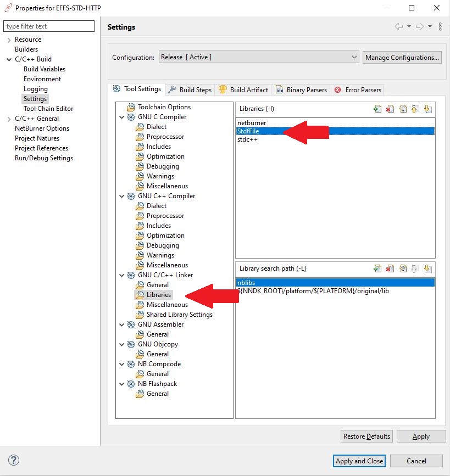Image resolution: width=450 pixels, height=476 pixels.
Task: Switch to the Build Steps tab
Action: (190, 89)
